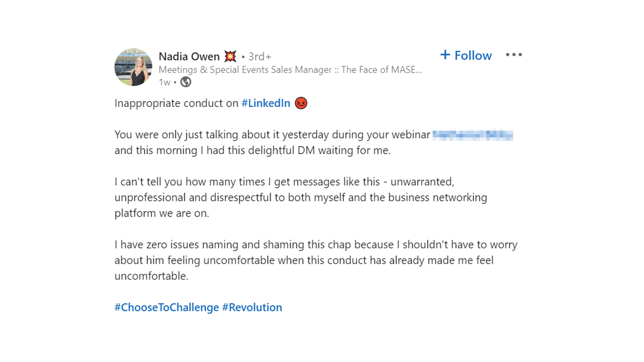Click the collision emoji beside the name
The width and height of the screenshot is (644, 362).
(x=230, y=56)
